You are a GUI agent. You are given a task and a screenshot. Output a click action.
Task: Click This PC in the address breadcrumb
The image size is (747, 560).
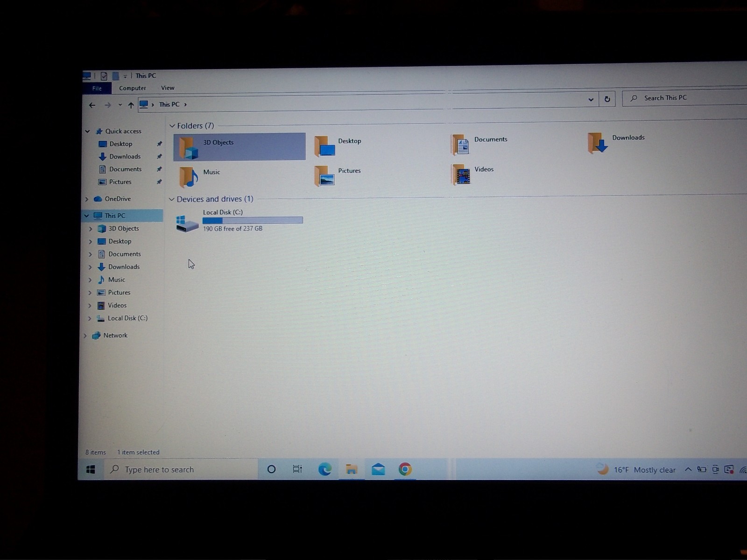[169, 105]
